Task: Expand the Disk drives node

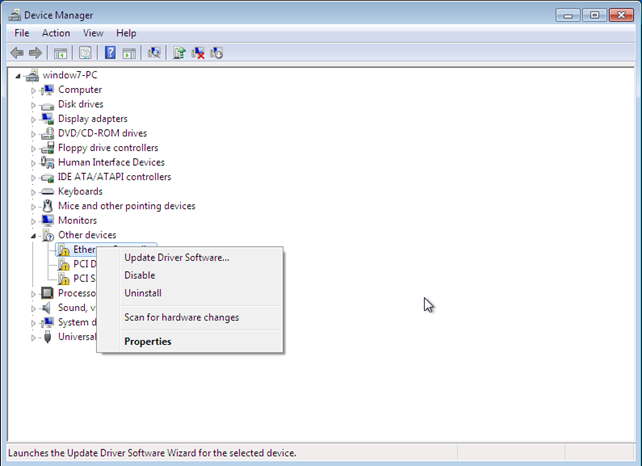Action: [x=33, y=105]
